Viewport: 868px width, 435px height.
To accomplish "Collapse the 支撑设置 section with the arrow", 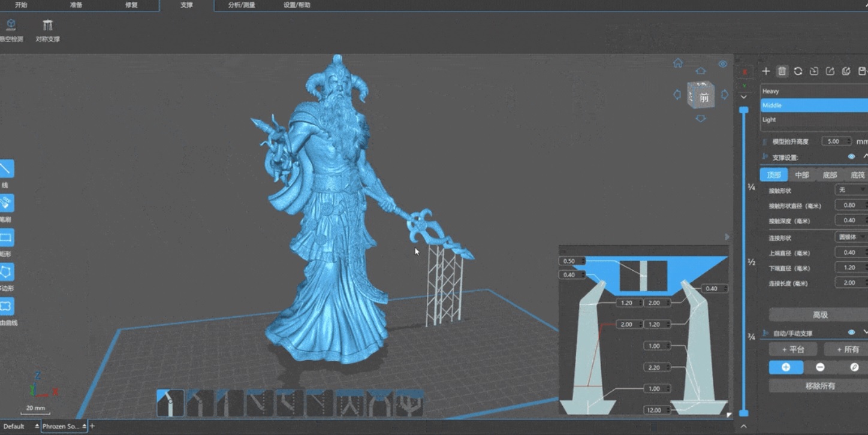I will pyautogui.click(x=864, y=157).
